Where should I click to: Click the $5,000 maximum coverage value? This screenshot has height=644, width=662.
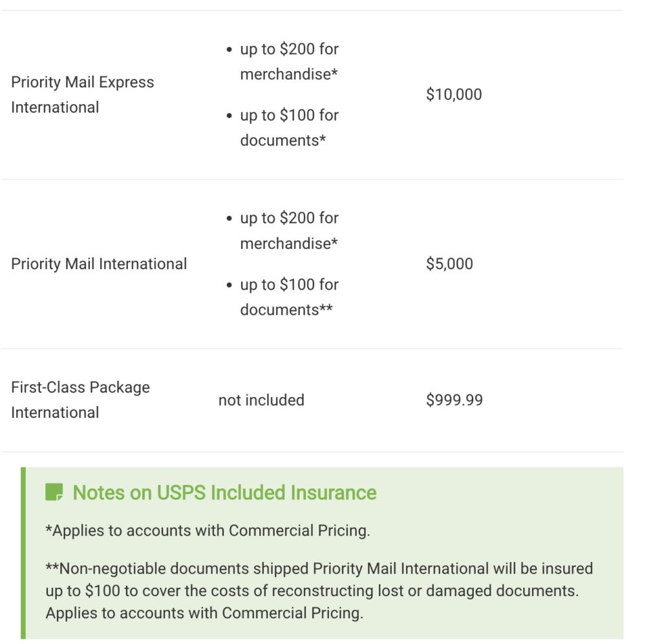449,264
